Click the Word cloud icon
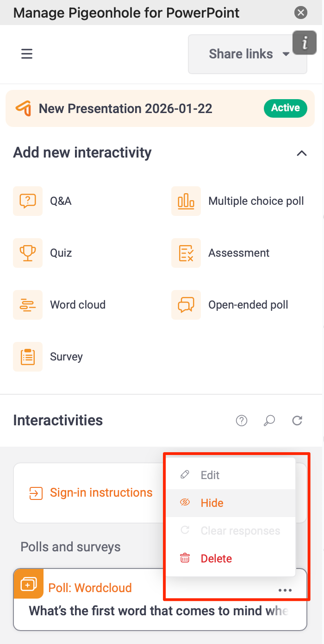The height and width of the screenshot is (644, 324). point(28,305)
